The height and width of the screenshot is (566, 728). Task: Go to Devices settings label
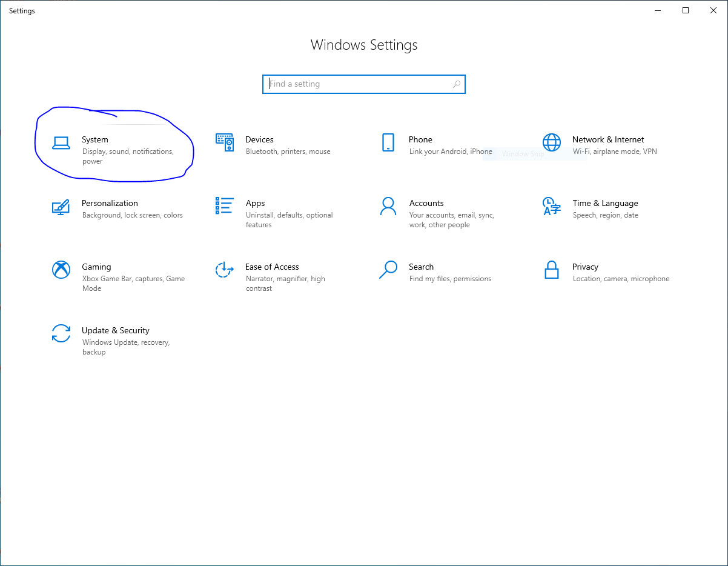click(259, 139)
